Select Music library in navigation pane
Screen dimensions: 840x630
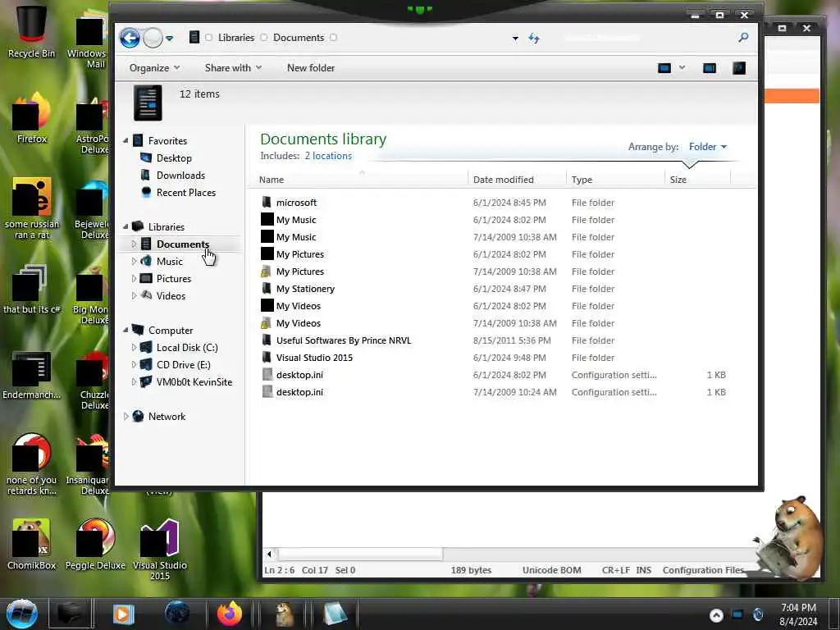point(169,262)
